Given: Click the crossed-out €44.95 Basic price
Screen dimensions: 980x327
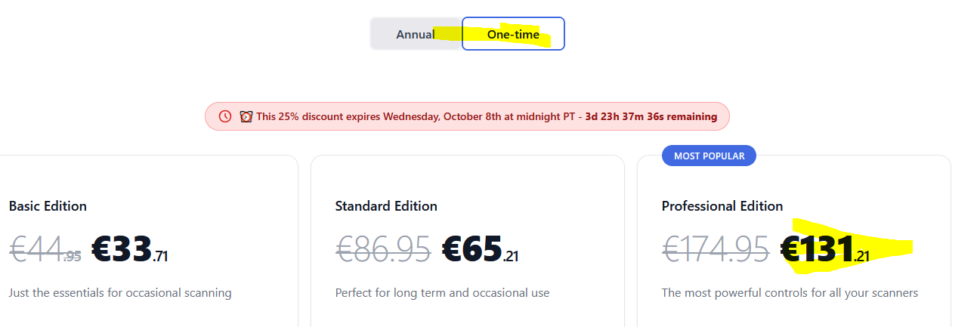Looking at the screenshot, I should pyautogui.click(x=45, y=249).
